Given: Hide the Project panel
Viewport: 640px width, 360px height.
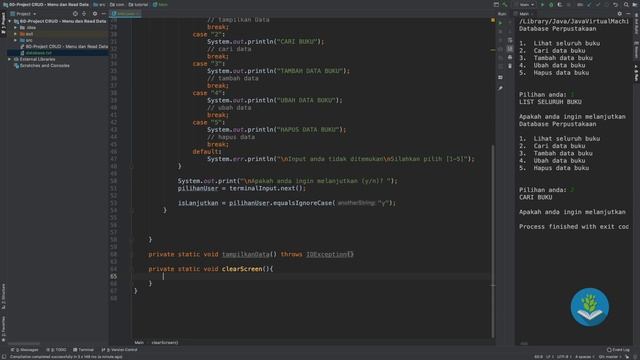Looking at the screenshot, I should pos(104,13).
